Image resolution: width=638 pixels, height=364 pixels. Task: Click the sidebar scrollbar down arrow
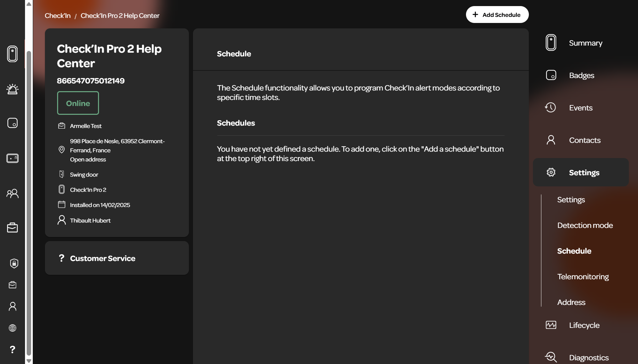(29, 361)
